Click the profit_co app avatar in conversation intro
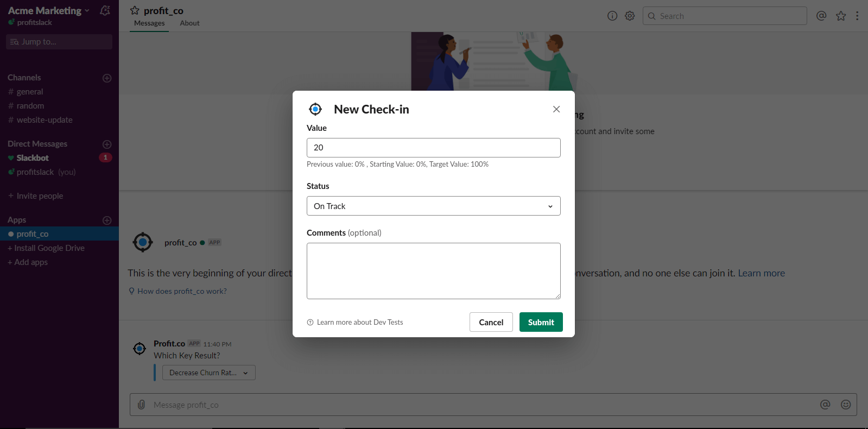 click(143, 242)
